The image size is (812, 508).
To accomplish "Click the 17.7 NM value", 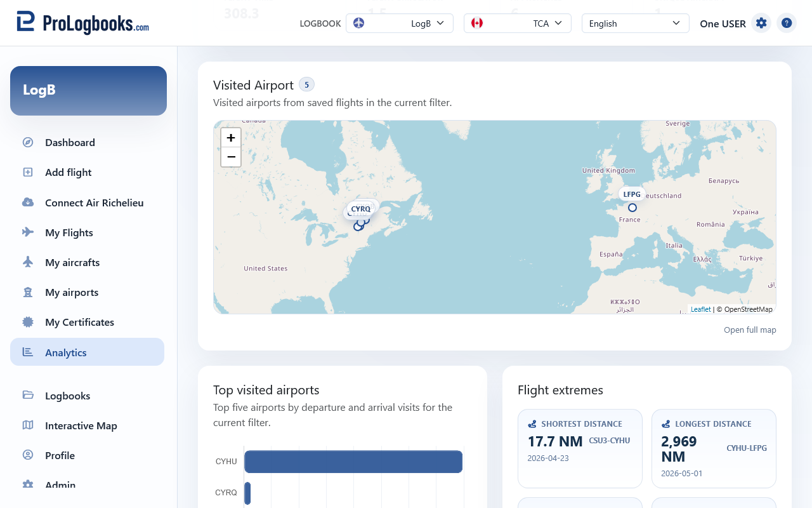I will 554,441.
